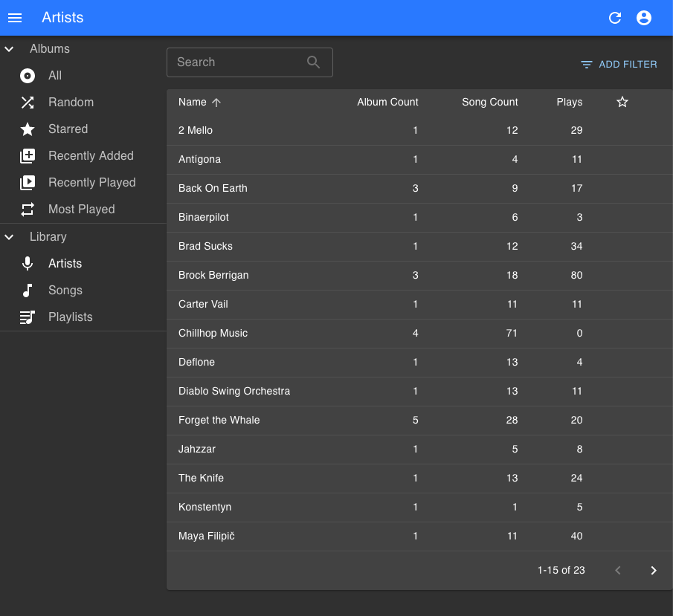Image resolution: width=673 pixels, height=616 pixels.
Task: Open the Playlists page
Action: coord(83,317)
